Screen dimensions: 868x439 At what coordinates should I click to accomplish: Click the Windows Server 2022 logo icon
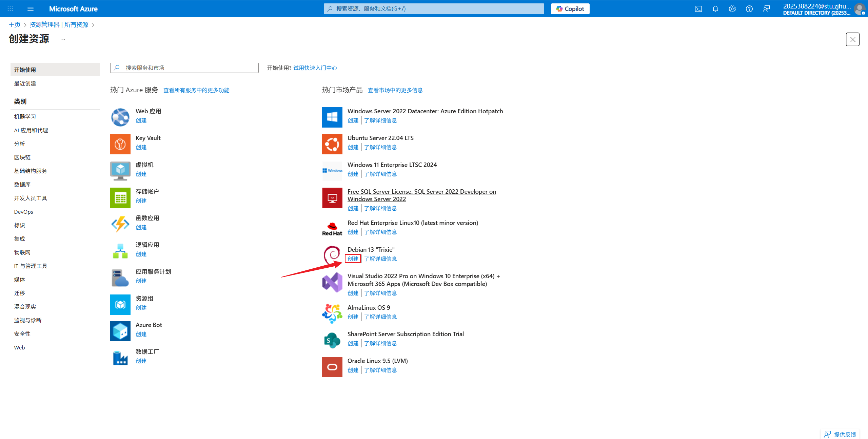click(332, 117)
